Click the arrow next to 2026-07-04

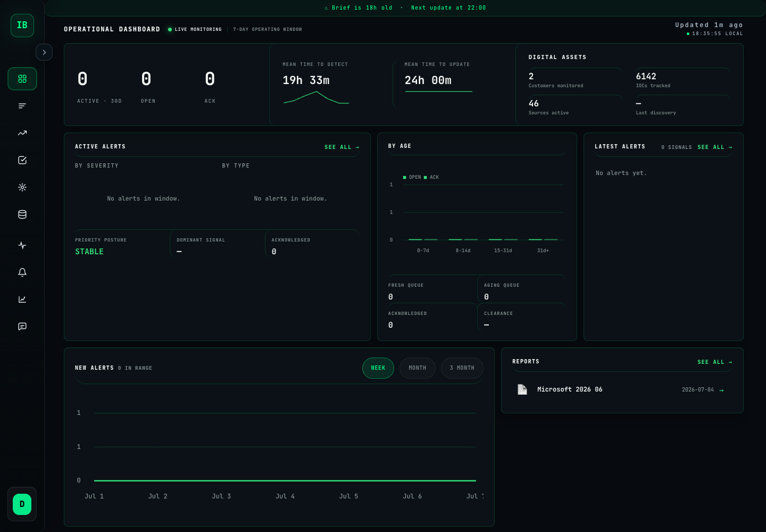click(721, 390)
